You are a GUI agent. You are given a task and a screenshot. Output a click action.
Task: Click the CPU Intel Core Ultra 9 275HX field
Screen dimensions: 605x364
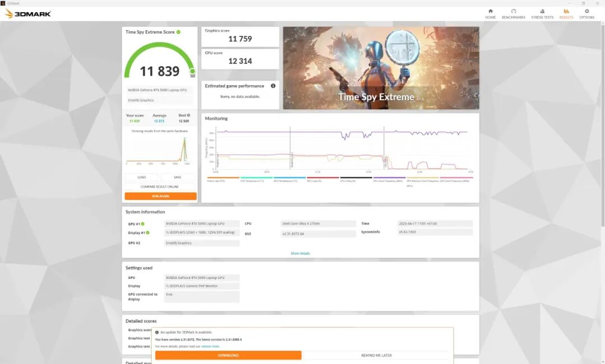318,223
